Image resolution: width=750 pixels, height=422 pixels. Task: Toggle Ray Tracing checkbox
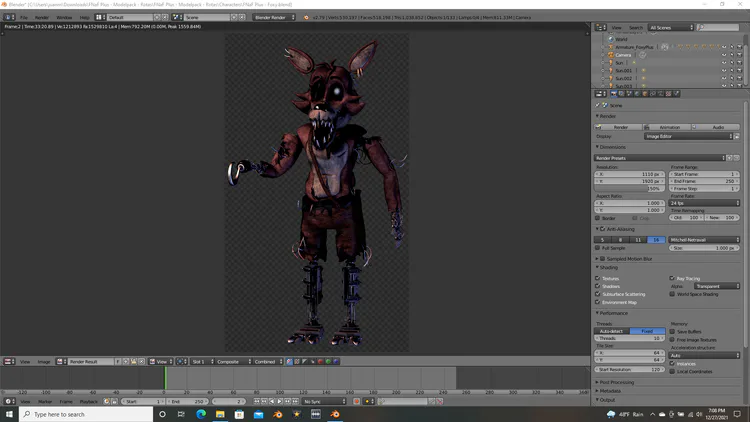[x=672, y=278]
